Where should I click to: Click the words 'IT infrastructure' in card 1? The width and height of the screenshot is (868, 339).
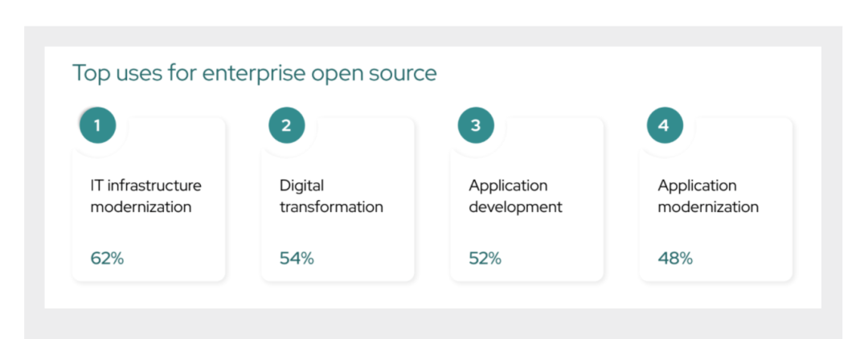coord(145,186)
